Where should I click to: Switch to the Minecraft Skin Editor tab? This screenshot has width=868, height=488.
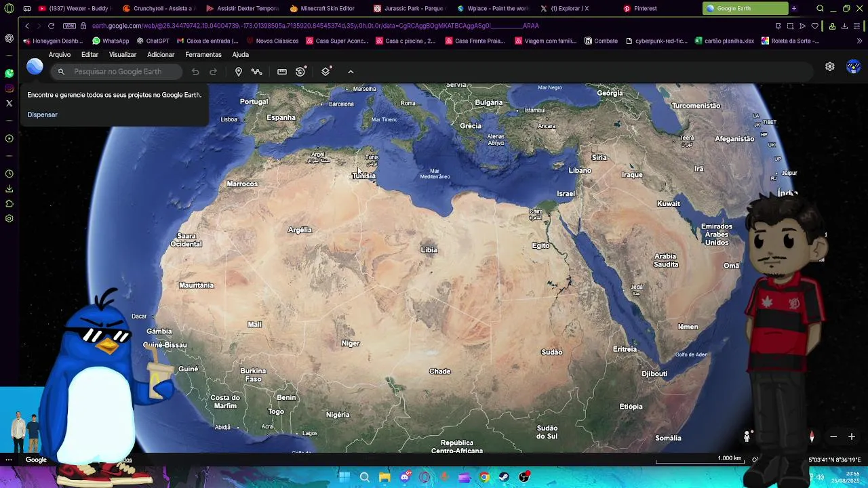(325, 8)
